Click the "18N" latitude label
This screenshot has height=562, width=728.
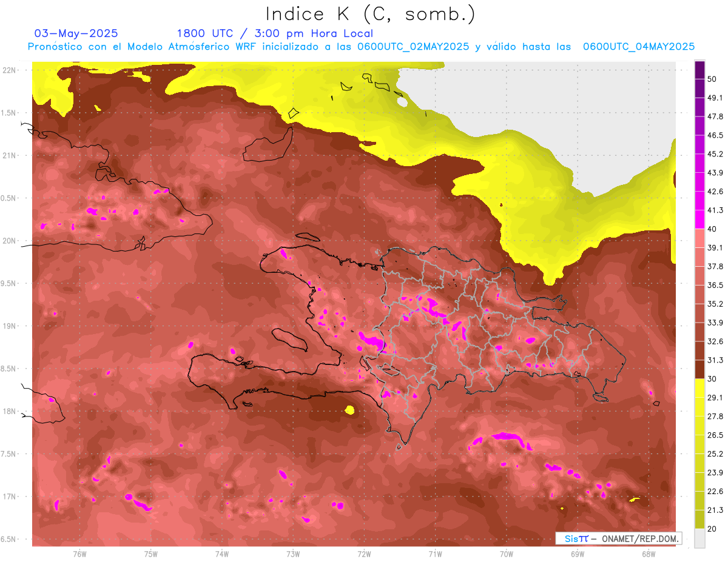click(x=8, y=411)
